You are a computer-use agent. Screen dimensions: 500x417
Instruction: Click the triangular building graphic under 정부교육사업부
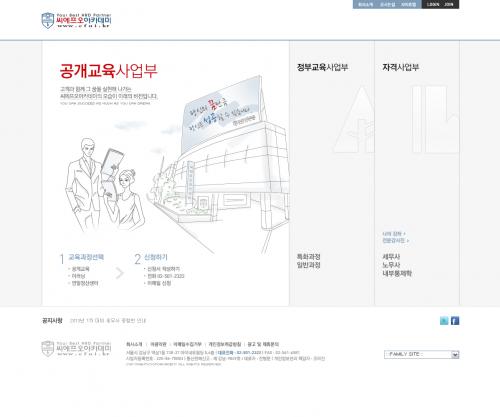point(353,120)
